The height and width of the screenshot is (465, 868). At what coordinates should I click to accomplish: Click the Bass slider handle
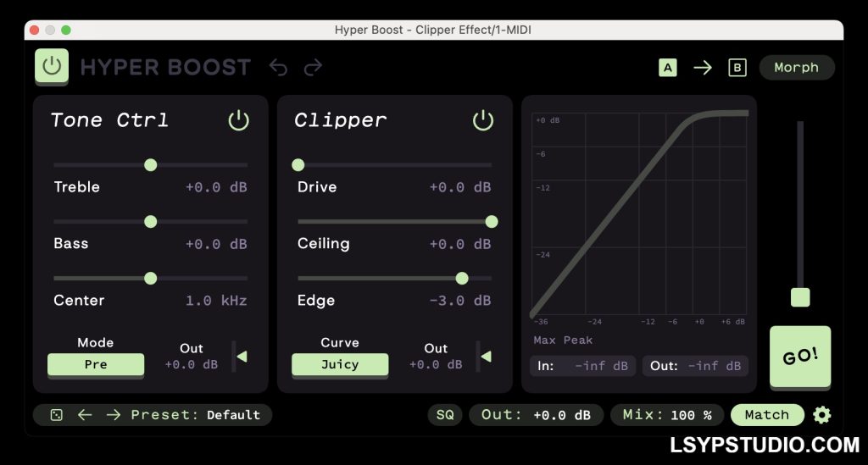point(151,222)
